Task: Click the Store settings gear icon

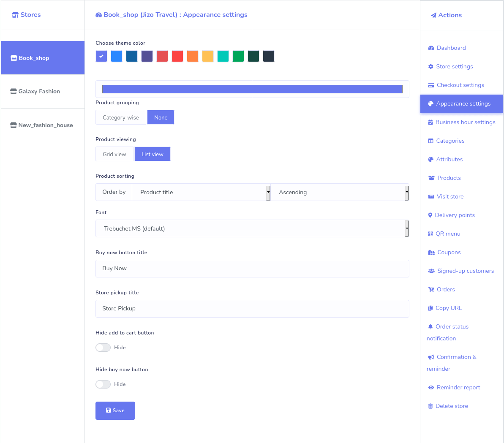Action: [431, 66]
